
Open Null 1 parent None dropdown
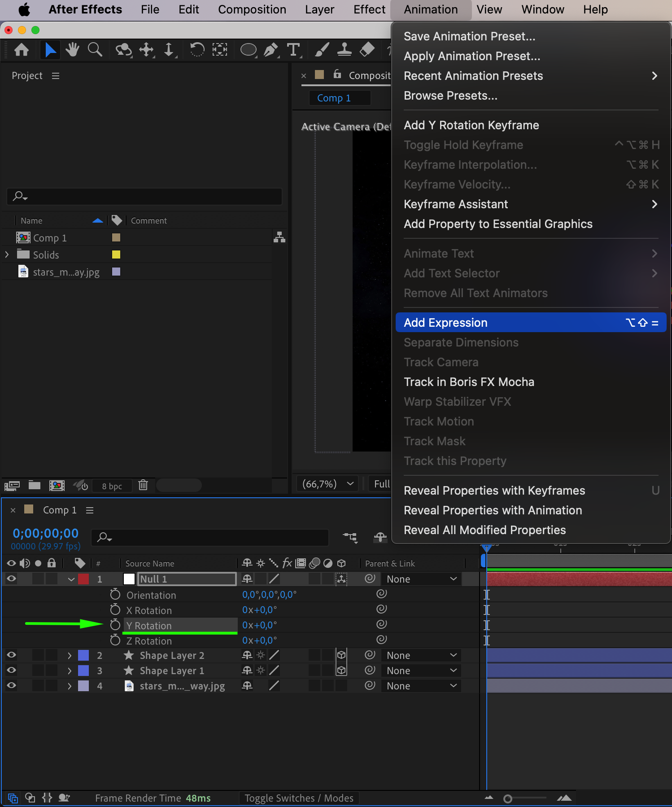coord(421,579)
